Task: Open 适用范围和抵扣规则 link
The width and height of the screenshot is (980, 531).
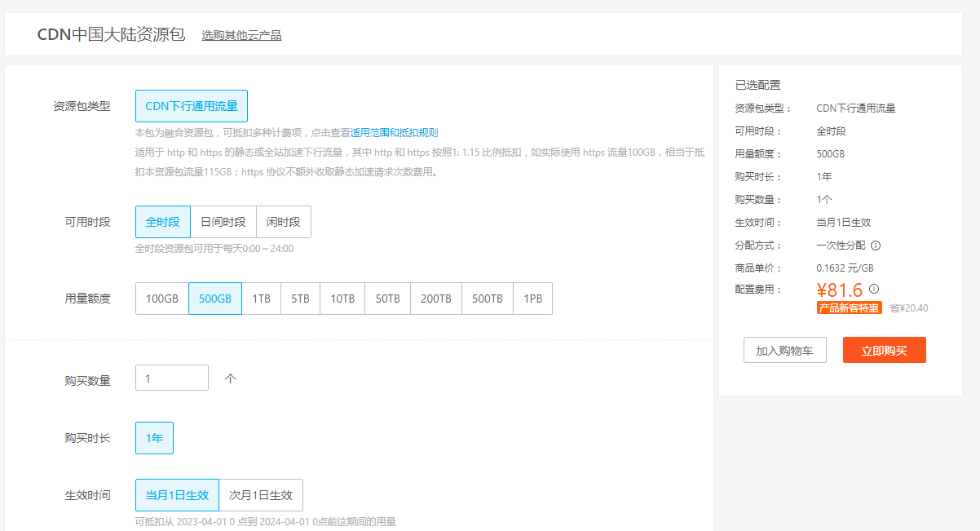Action: coord(395,132)
